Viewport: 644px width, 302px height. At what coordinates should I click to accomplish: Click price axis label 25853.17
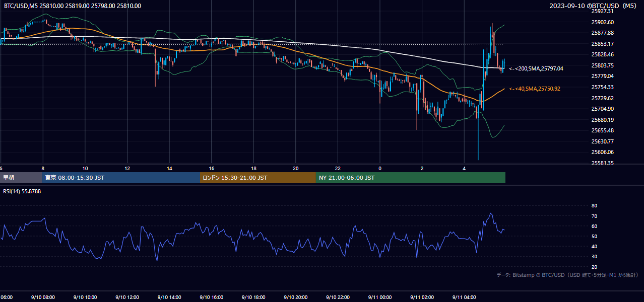(x=603, y=44)
